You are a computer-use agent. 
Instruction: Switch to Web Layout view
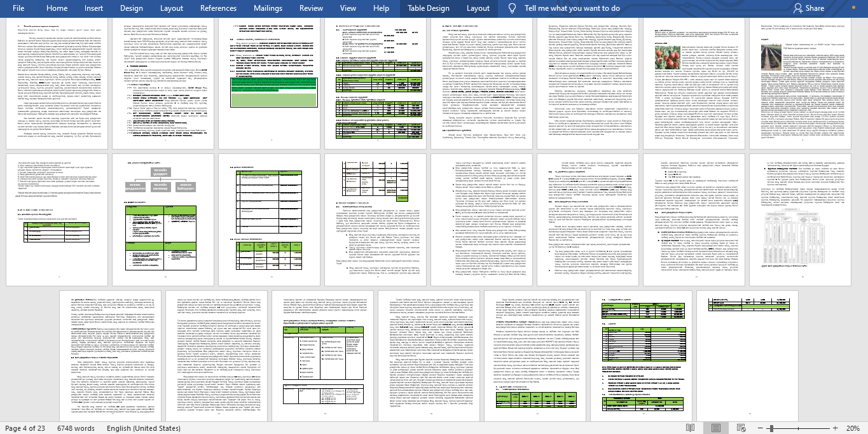click(x=741, y=428)
